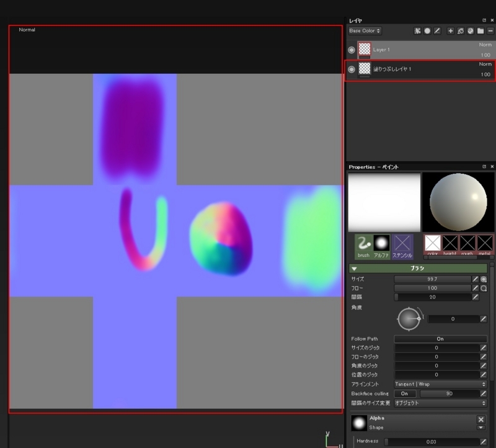Click the フロー slider showing 100
This screenshot has height=448, width=496.
click(x=432, y=288)
